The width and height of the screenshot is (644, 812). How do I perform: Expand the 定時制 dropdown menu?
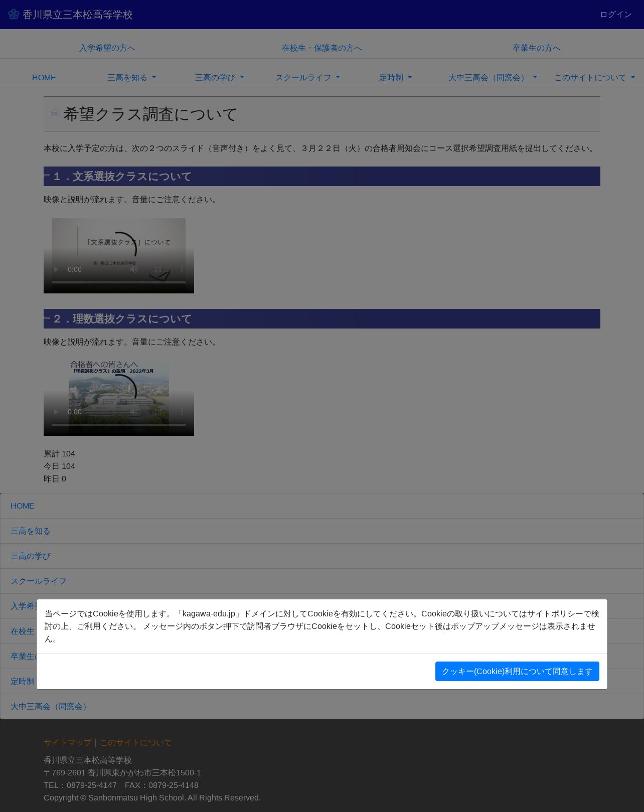tap(396, 78)
